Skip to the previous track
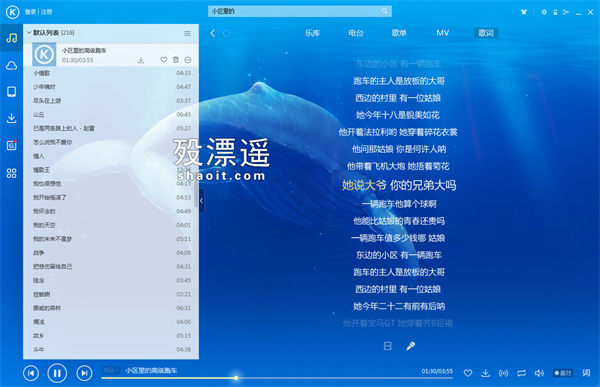This screenshot has height=387, width=600. point(31,373)
